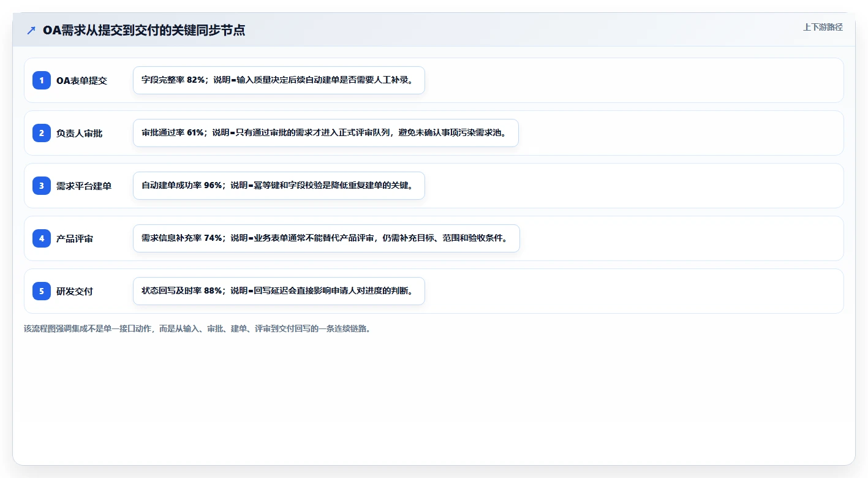Click the 字段完整率 82% description box
Screen dimensions: 868x478
(279, 80)
